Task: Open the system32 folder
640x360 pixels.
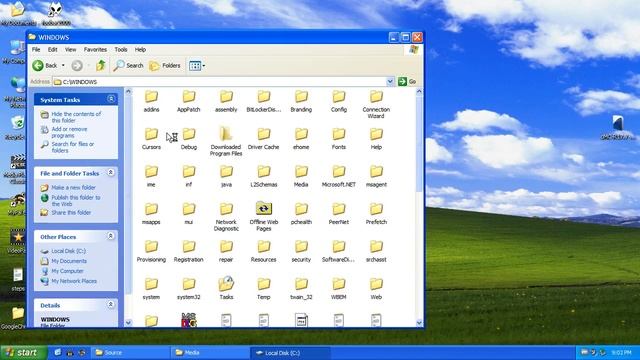Action: (189, 289)
